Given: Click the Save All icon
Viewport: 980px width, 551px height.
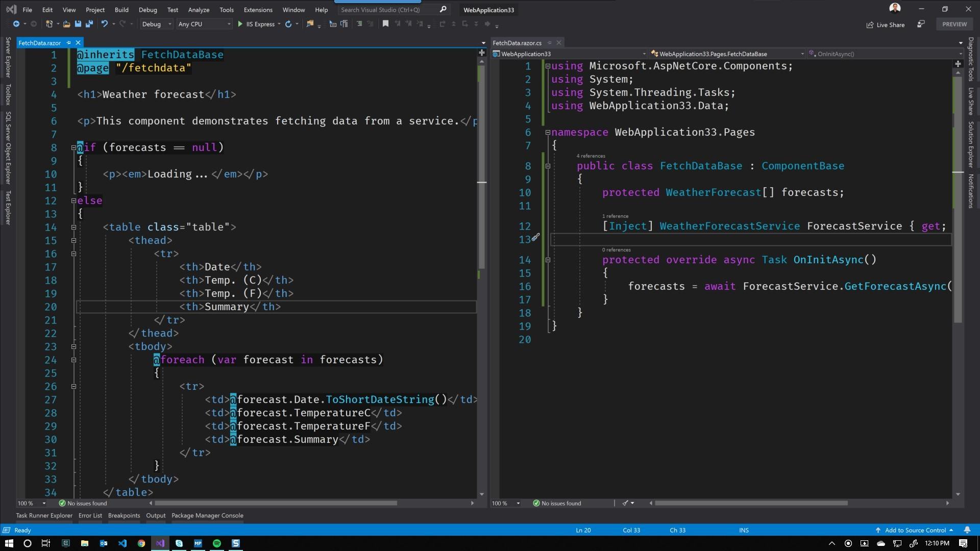Looking at the screenshot, I should point(89,24).
